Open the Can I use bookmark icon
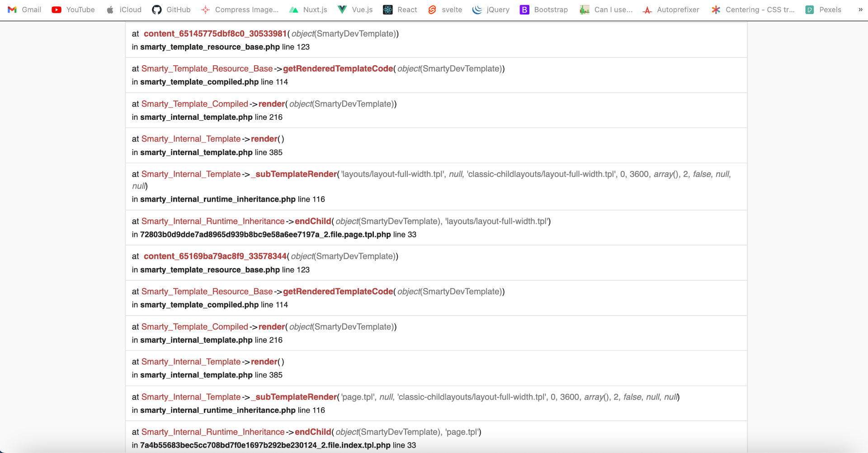 pyautogui.click(x=585, y=9)
